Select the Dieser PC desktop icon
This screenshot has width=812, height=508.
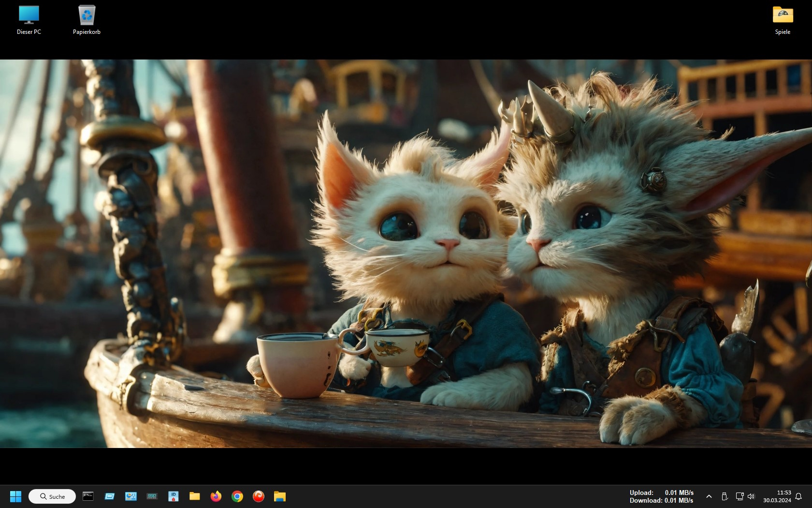click(29, 20)
